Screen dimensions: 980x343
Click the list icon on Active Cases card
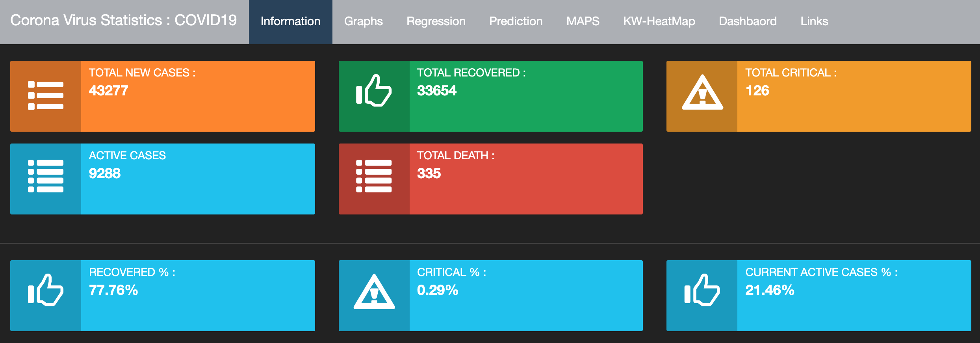click(46, 176)
